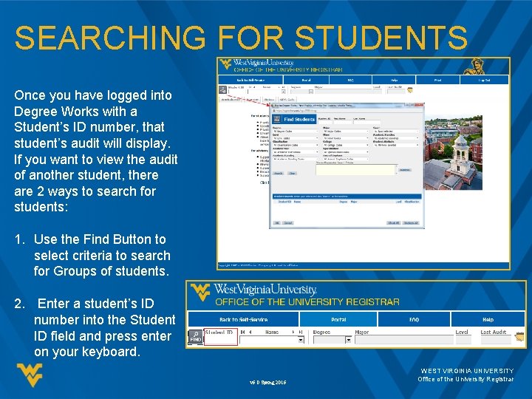Click the campus cupola photo
532x399 pixels.
(453, 153)
